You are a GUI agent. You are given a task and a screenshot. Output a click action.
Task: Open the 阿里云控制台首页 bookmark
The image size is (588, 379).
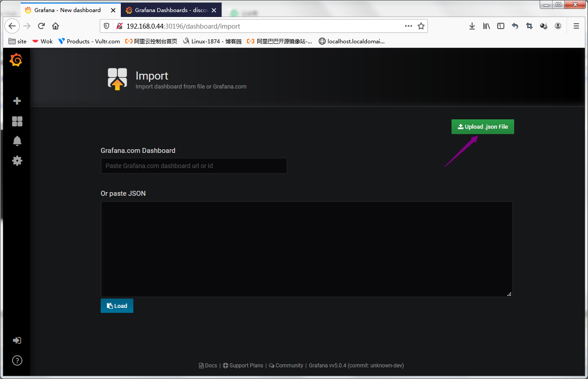tap(151, 41)
